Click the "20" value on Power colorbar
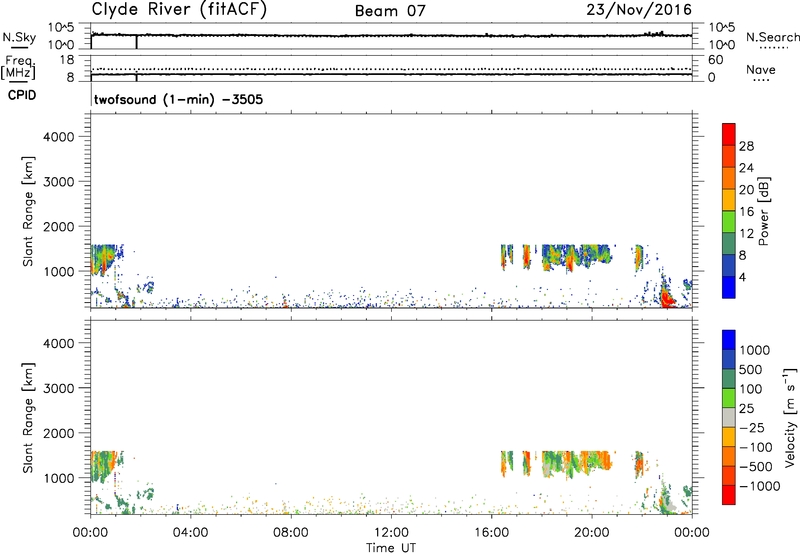 (x=746, y=190)
